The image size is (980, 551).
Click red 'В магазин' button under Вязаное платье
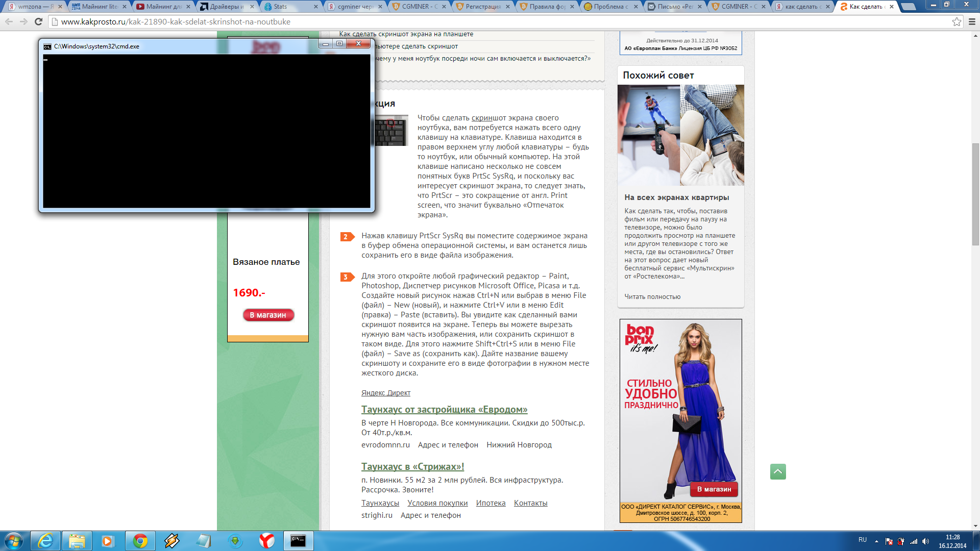coord(268,315)
